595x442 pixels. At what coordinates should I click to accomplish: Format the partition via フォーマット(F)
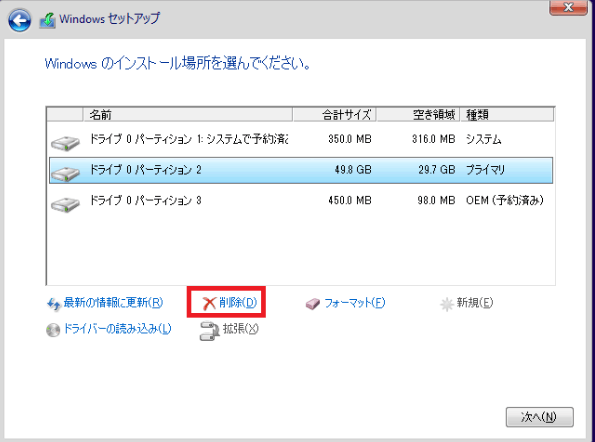coord(354,303)
